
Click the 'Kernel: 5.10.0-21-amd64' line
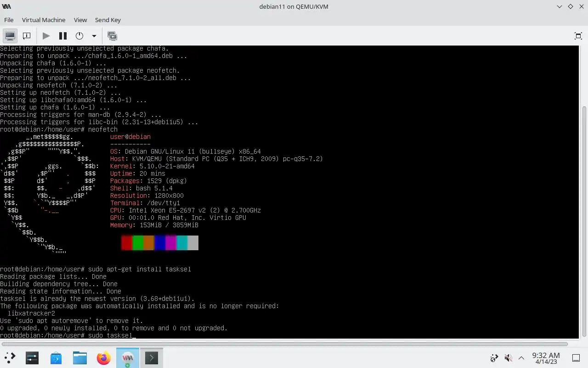click(x=153, y=166)
